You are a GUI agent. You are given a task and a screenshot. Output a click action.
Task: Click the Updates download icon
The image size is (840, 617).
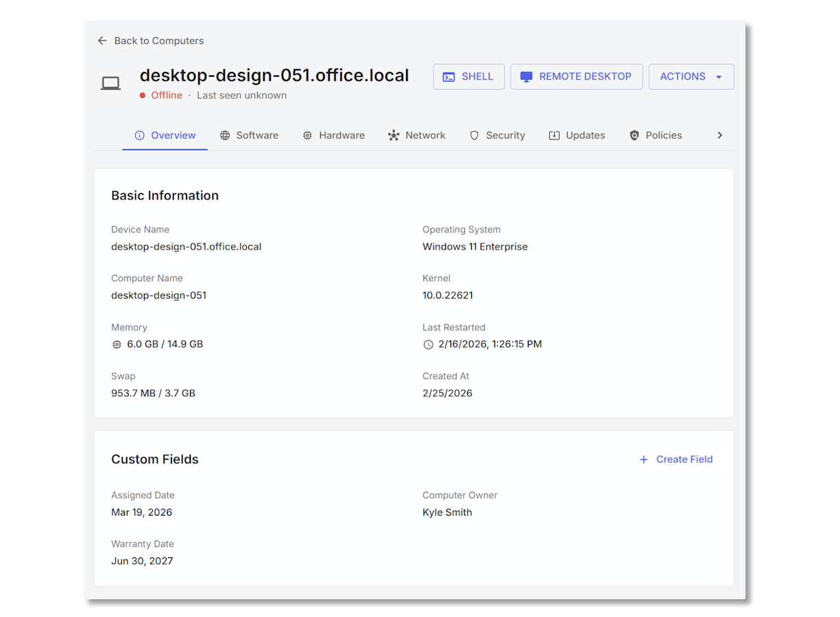pos(555,136)
